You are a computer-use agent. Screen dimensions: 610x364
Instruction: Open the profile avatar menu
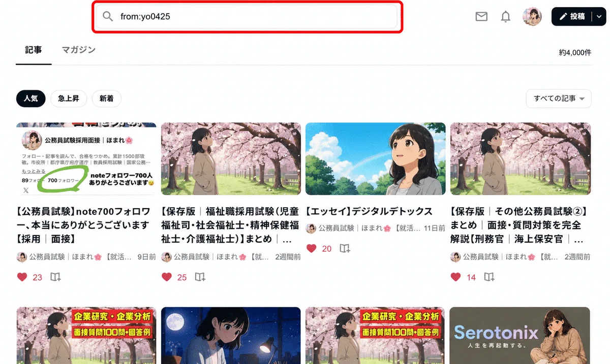(x=532, y=17)
